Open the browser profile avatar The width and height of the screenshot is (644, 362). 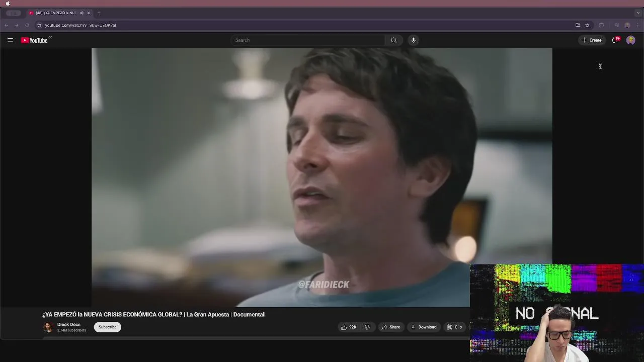click(x=627, y=25)
